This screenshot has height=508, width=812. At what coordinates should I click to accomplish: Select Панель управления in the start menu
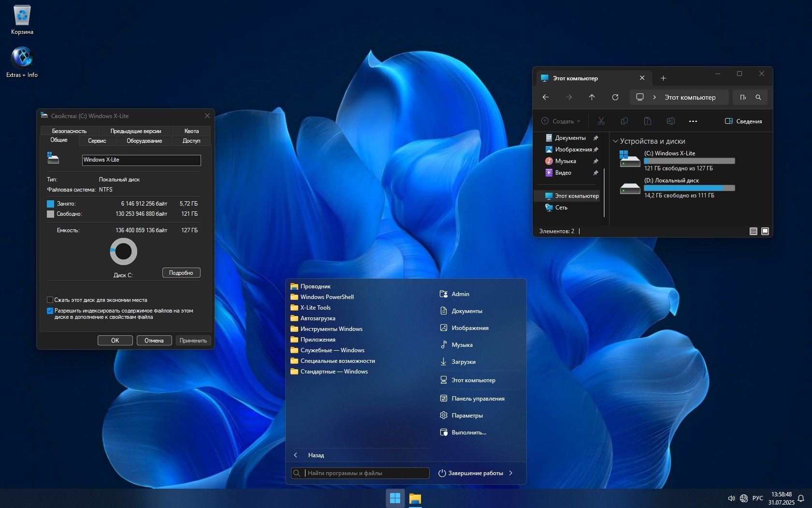point(478,399)
